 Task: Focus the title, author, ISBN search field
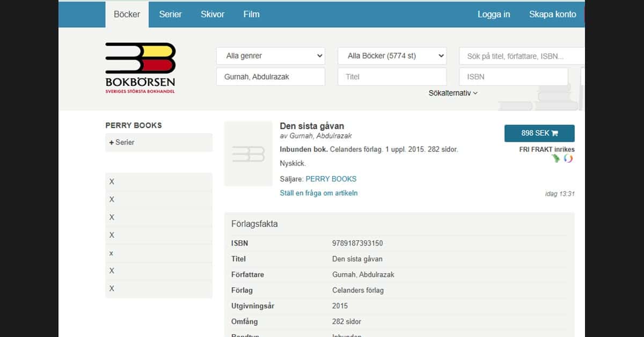[x=522, y=56]
